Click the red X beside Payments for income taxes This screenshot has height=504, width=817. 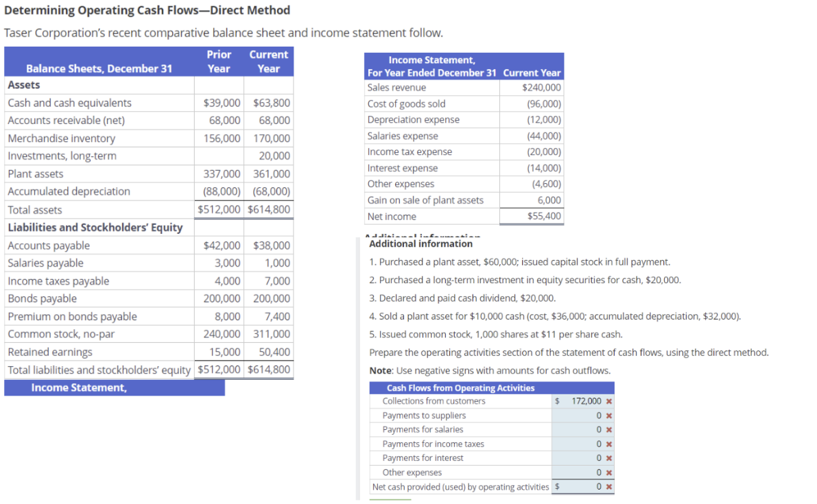610,444
